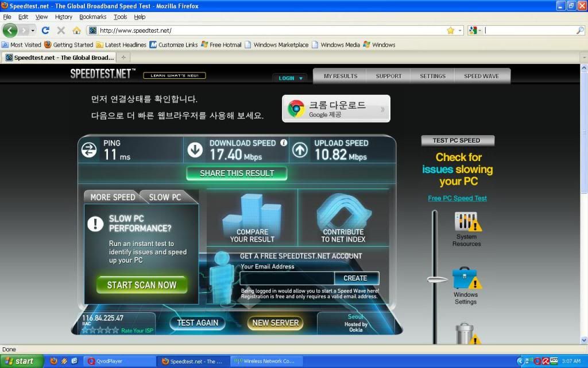Open the search engine selector dropdown
The width and height of the screenshot is (588, 368).
(x=475, y=30)
